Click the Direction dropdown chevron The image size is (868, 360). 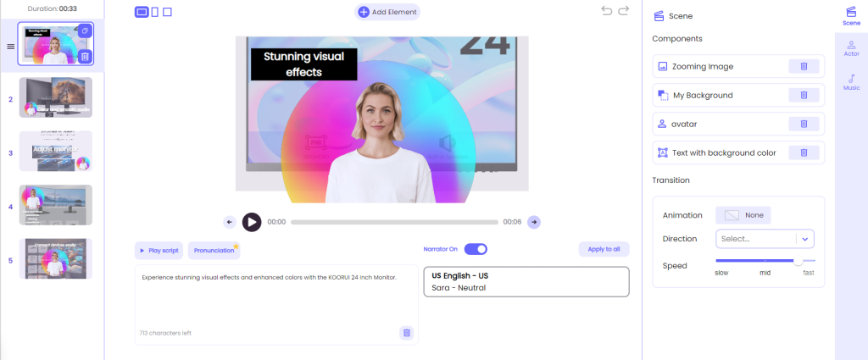tap(805, 239)
